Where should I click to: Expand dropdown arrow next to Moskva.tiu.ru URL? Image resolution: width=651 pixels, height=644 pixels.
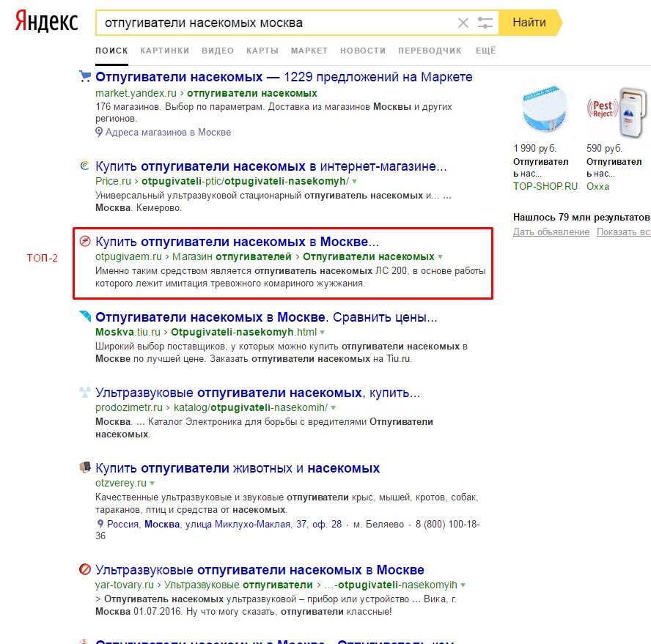[x=322, y=333]
